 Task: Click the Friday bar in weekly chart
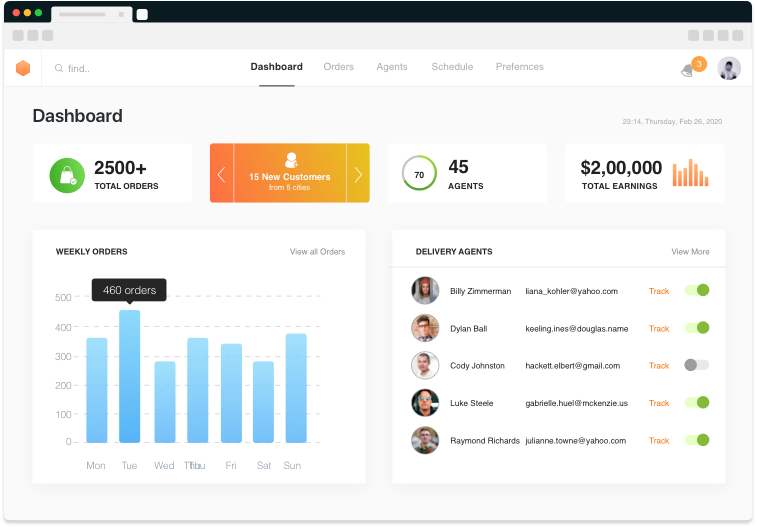(x=231, y=393)
